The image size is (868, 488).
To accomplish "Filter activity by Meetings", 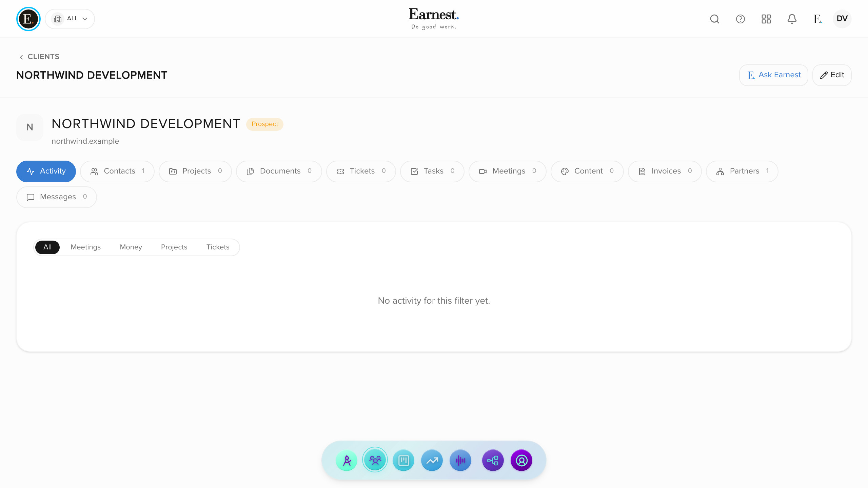I will (86, 247).
